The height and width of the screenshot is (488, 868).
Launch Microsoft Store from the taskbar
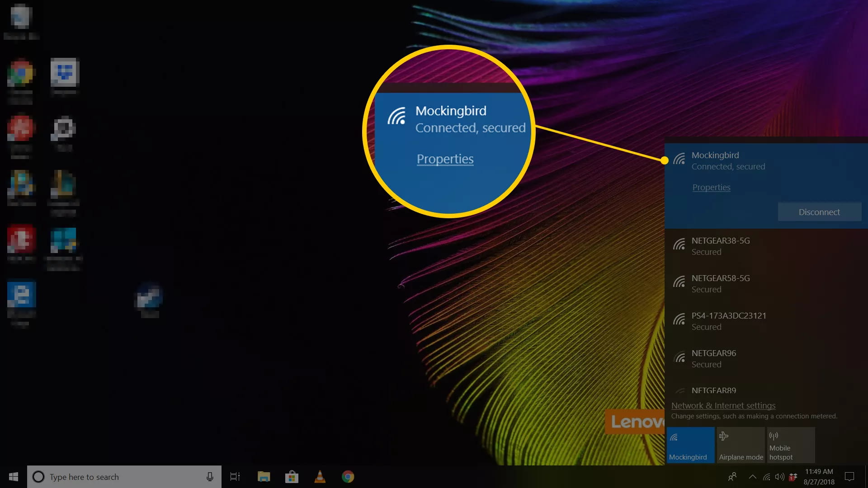[292, 477]
